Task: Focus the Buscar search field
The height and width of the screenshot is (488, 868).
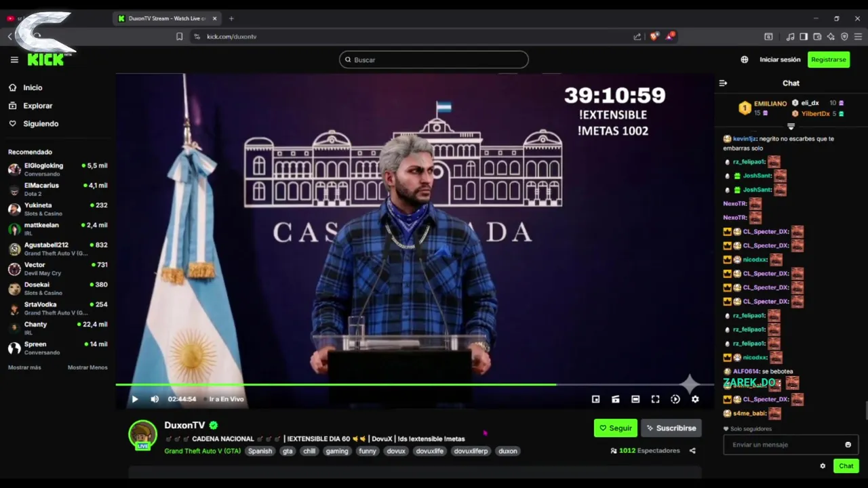Action: tap(433, 60)
